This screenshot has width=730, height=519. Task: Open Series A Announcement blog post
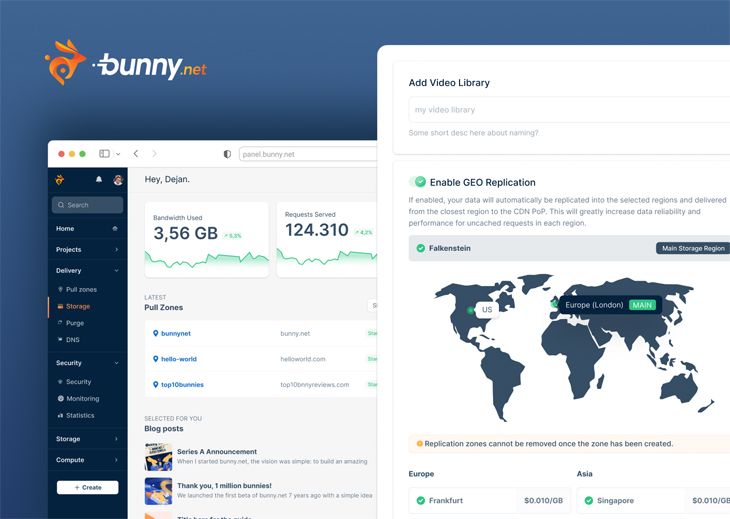217,452
